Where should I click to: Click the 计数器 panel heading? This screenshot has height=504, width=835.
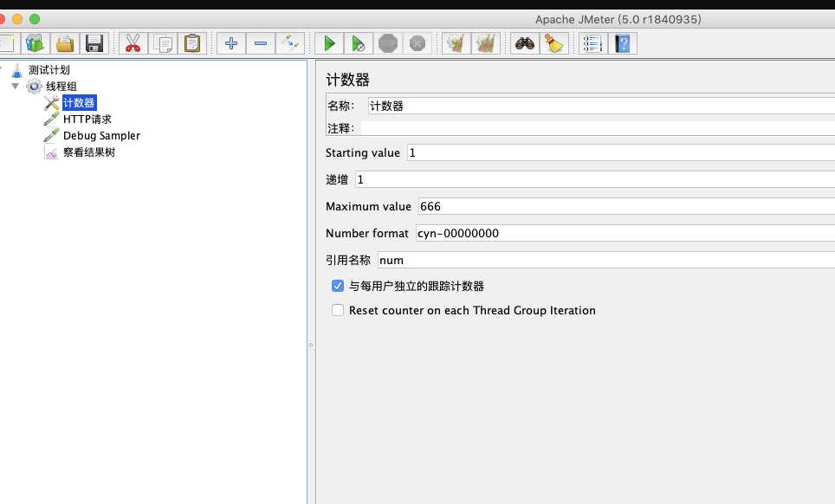pos(347,80)
